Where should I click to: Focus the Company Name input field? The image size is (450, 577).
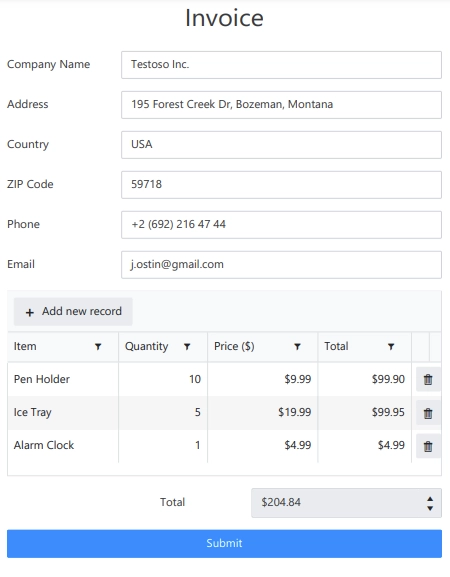(x=281, y=65)
